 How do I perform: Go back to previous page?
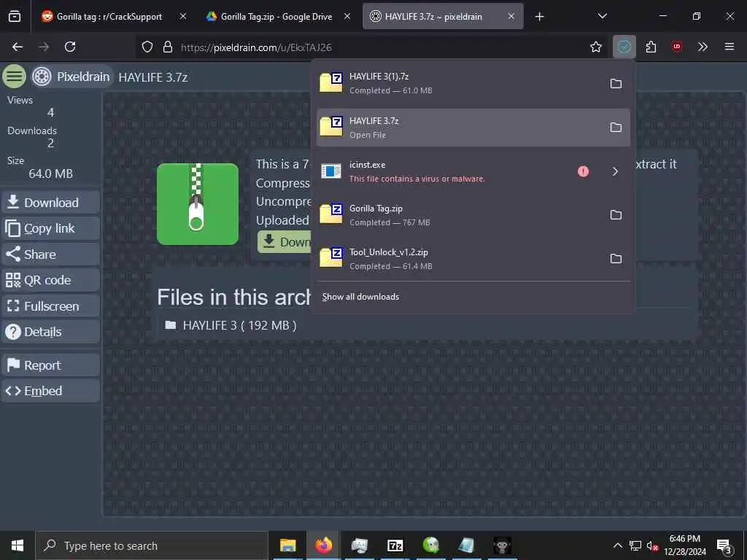point(18,47)
